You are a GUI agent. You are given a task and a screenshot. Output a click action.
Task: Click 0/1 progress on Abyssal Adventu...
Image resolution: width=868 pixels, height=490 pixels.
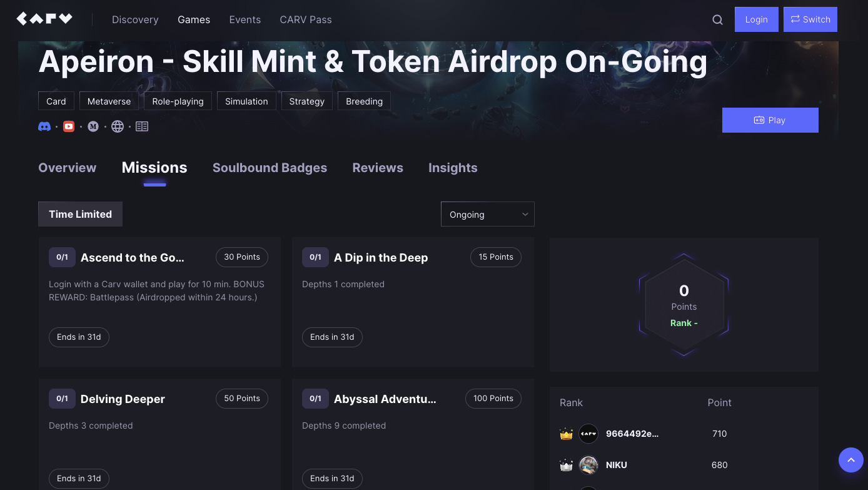(315, 399)
